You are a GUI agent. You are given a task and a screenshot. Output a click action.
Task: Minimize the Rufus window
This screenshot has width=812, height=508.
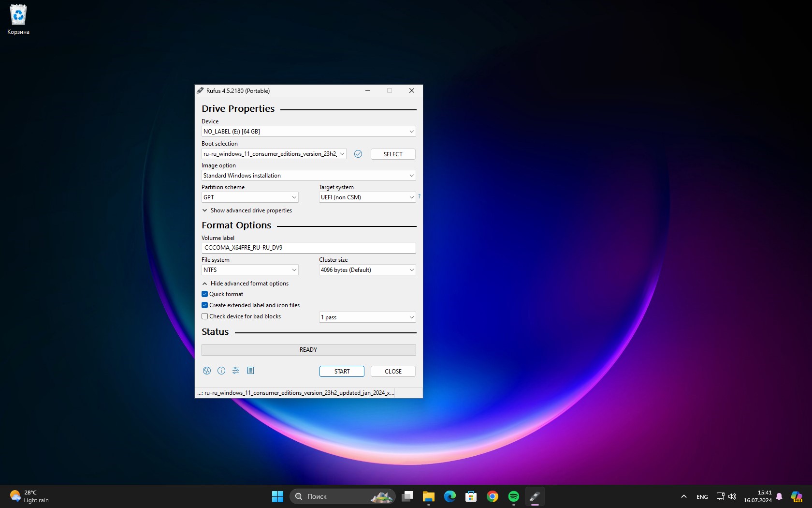tap(368, 90)
